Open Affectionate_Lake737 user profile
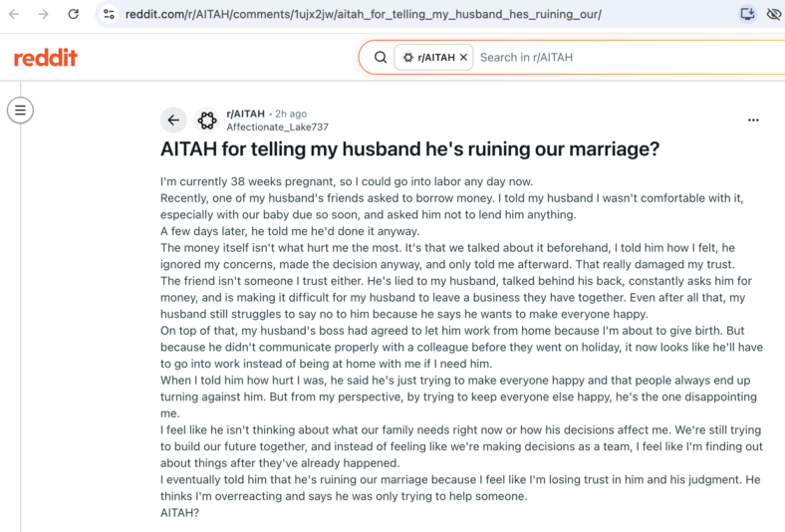Viewport: 785px width, 532px height. point(277,128)
